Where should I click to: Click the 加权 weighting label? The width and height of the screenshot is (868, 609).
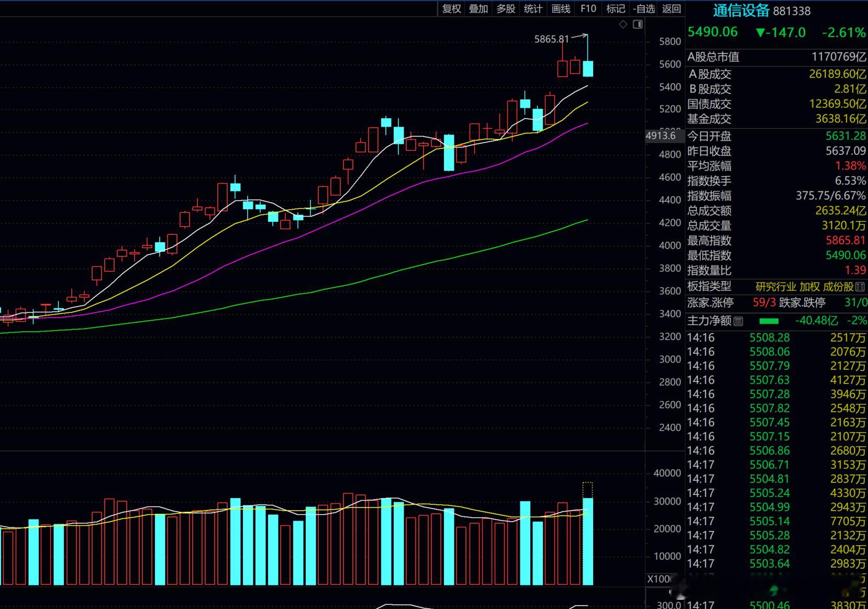pyautogui.click(x=809, y=287)
